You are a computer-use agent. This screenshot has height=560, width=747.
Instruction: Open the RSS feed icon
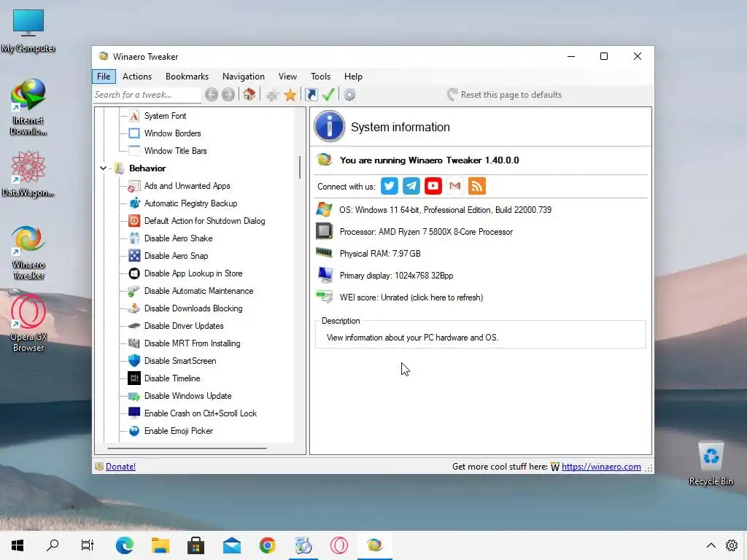pos(477,186)
